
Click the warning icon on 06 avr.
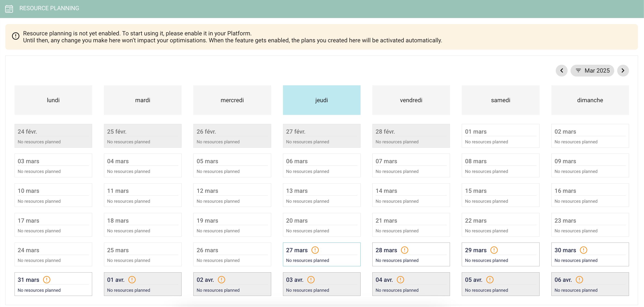[x=580, y=279]
